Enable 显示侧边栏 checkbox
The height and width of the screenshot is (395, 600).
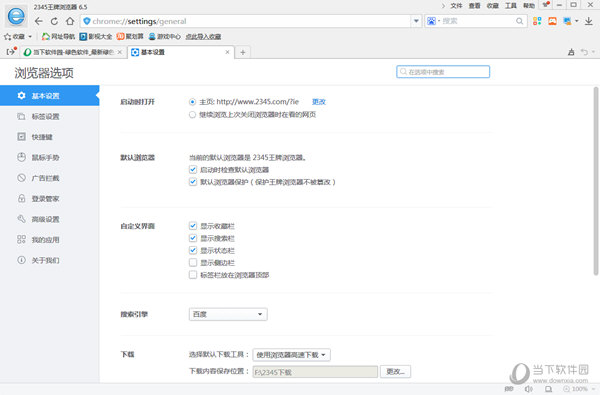tap(193, 263)
